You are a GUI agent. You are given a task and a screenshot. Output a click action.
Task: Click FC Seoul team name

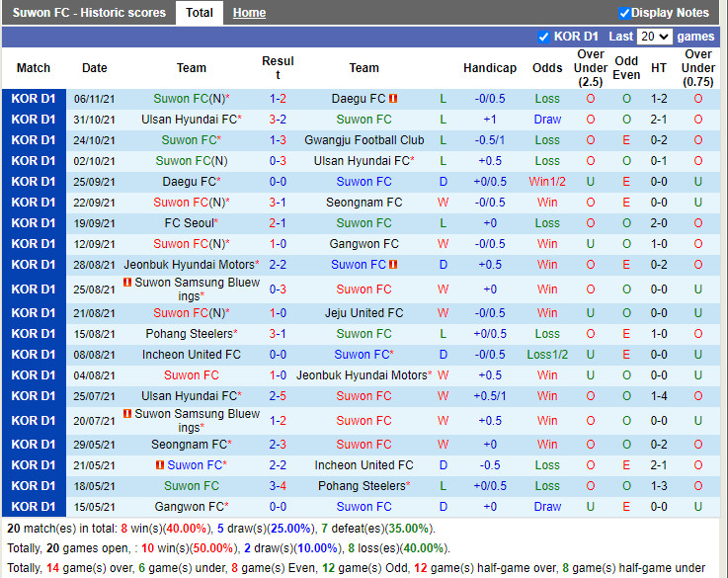coord(191,223)
